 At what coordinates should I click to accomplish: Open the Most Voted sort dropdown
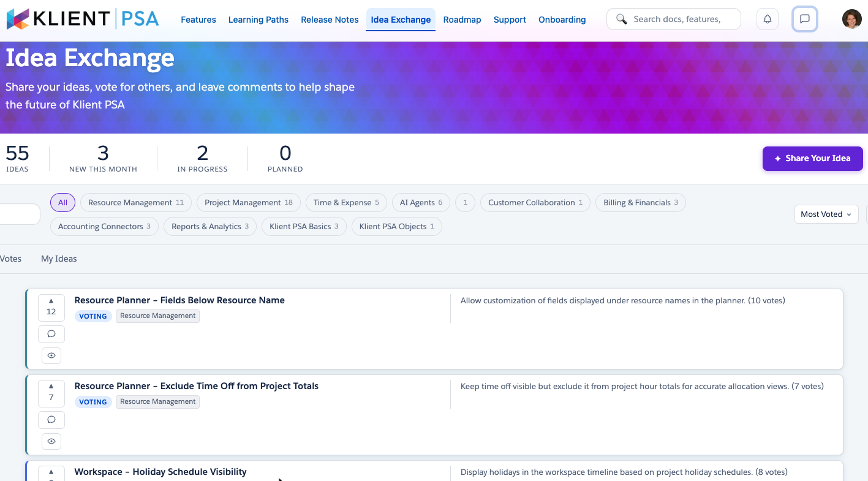pyautogui.click(x=826, y=214)
